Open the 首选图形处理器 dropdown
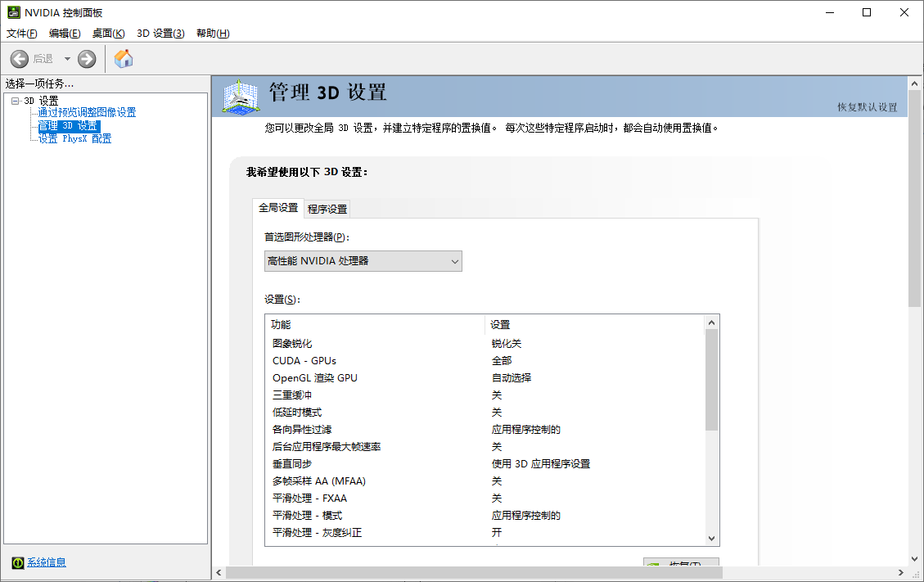This screenshot has height=582, width=924. [x=363, y=261]
